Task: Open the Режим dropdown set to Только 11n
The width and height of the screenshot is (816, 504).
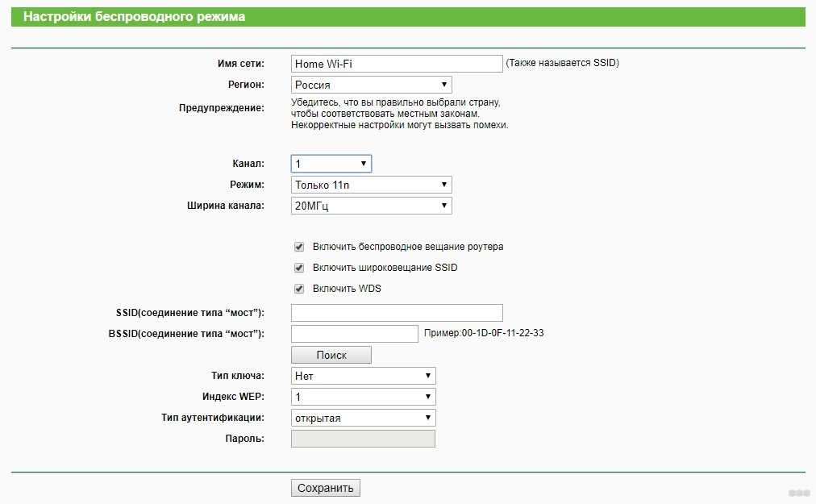Action: tap(371, 185)
